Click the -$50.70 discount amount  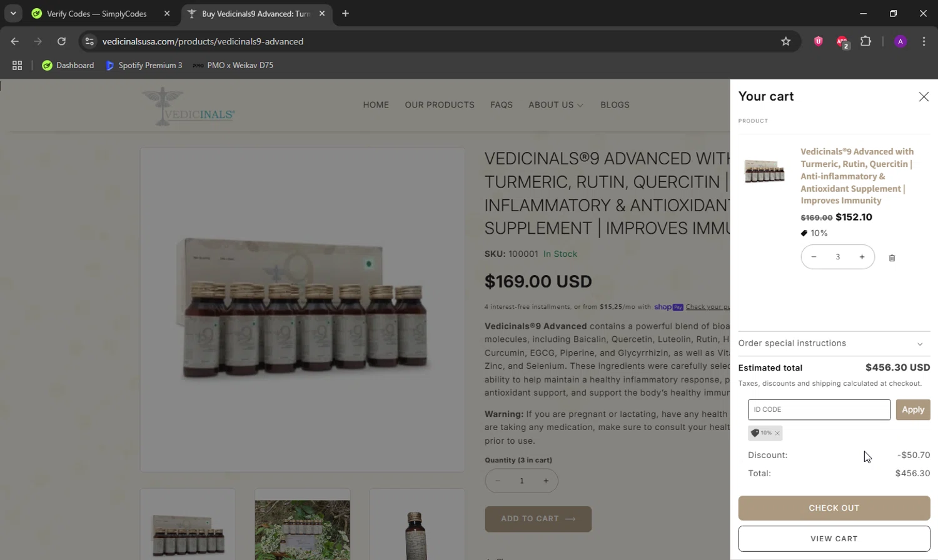click(x=914, y=455)
